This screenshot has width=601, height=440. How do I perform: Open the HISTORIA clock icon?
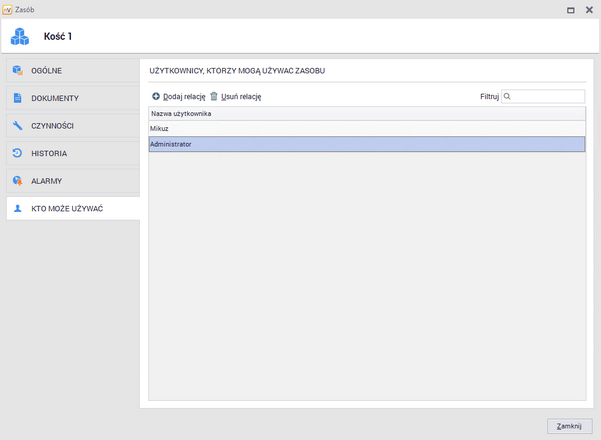[x=18, y=153]
